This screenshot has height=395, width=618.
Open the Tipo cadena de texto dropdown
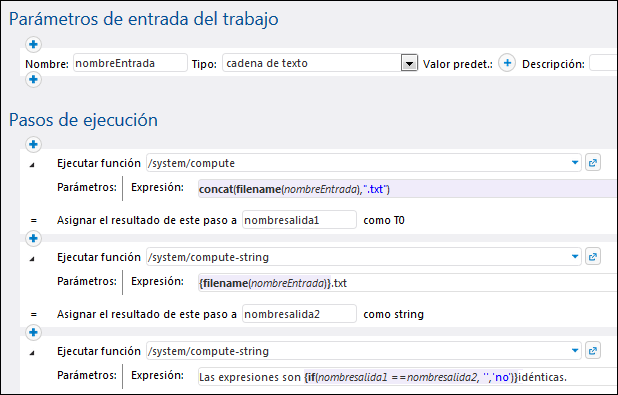(x=409, y=63)
